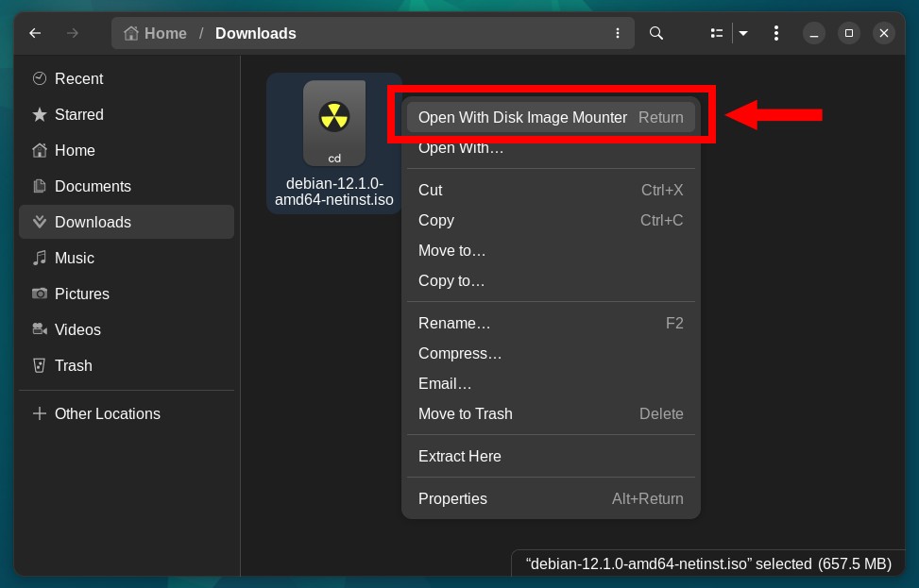Go to Videos in the sidebar

click(x=127, y=329)
